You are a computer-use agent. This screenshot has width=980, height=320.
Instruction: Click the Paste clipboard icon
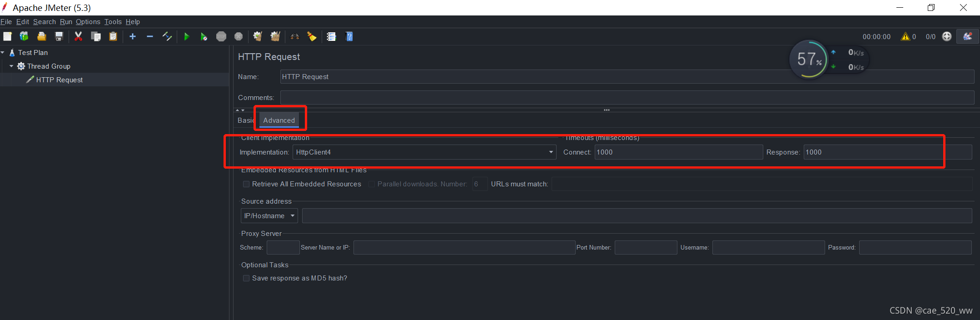click(x=113, y=36)
